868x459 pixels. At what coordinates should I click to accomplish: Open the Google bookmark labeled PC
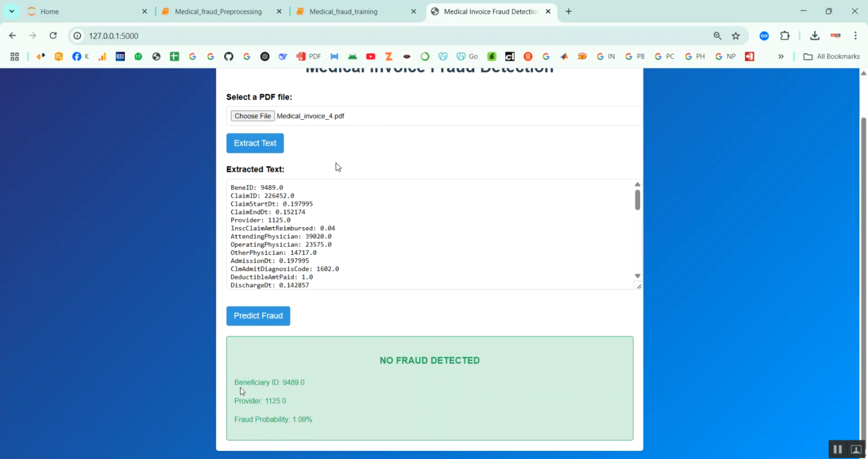click(x=664, y=57)
